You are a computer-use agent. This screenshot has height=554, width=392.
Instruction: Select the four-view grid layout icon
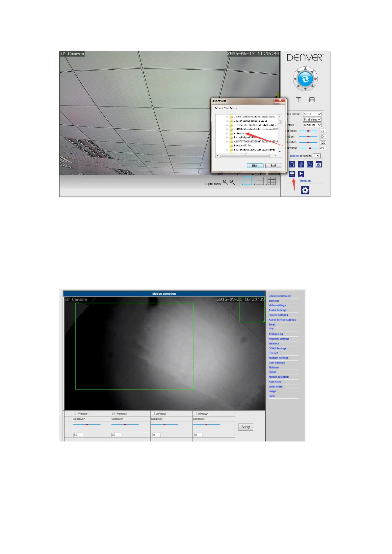tap(260, 181)
